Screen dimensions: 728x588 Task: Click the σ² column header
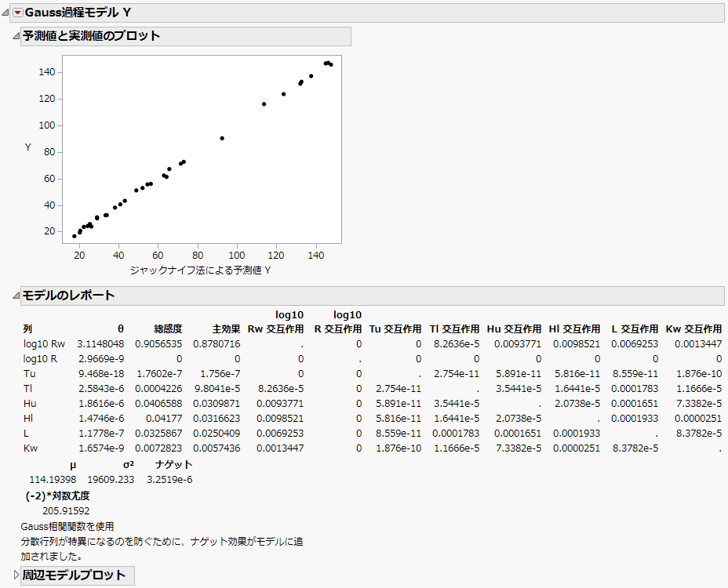click(129, 465)
